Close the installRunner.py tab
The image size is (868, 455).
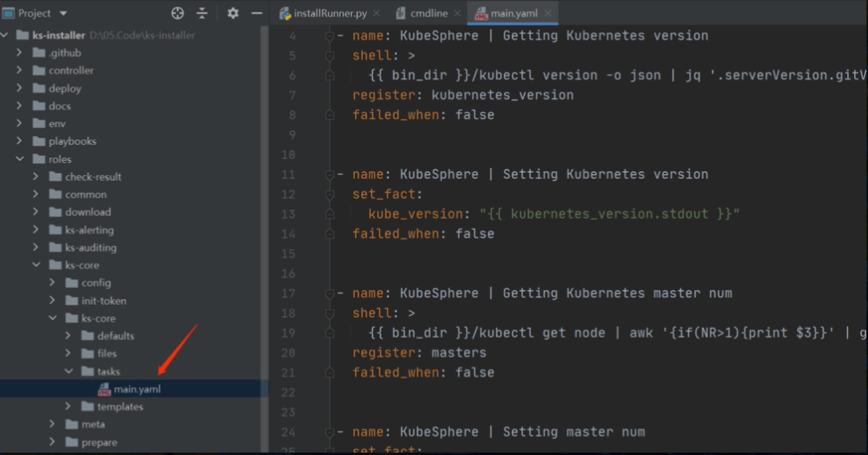[x=376, y=14]
